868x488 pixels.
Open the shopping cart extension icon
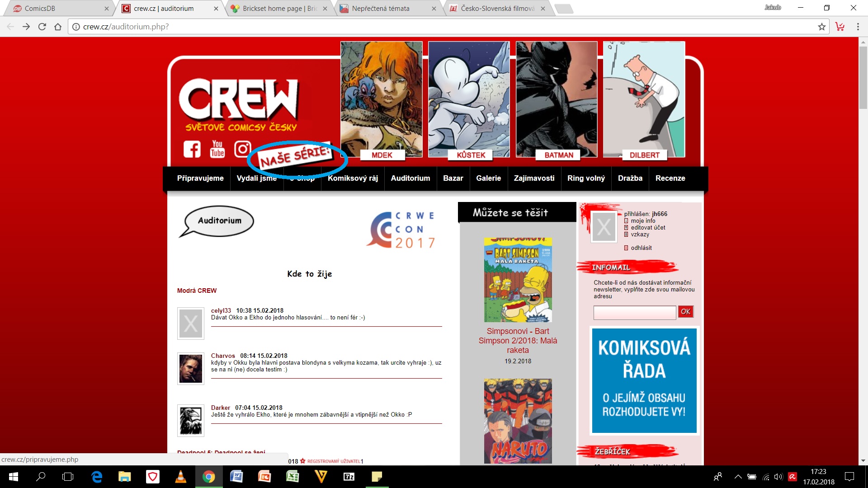840,27
